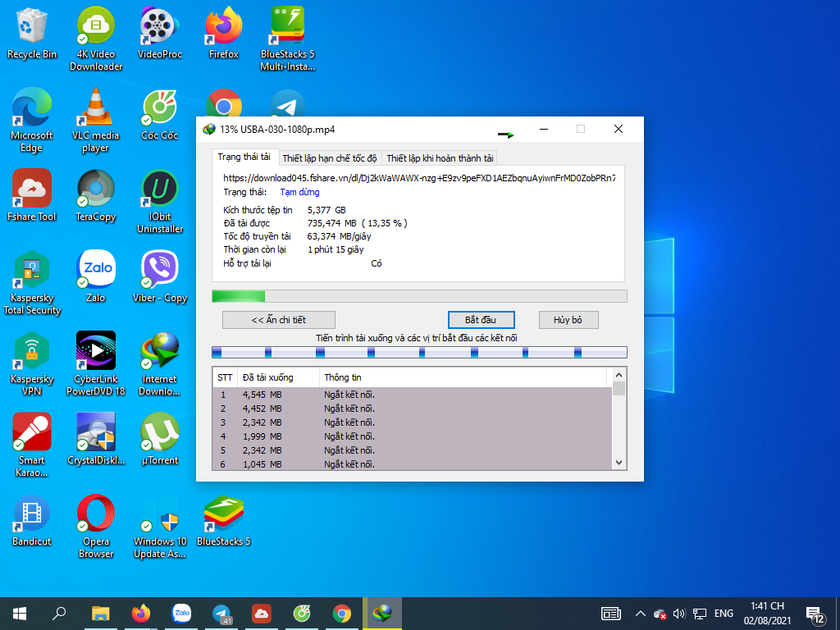This screenshot has width=840, height=630.
Task: Select Cốc Cốc browser desktop icon
Action: (x=160, y=115)
